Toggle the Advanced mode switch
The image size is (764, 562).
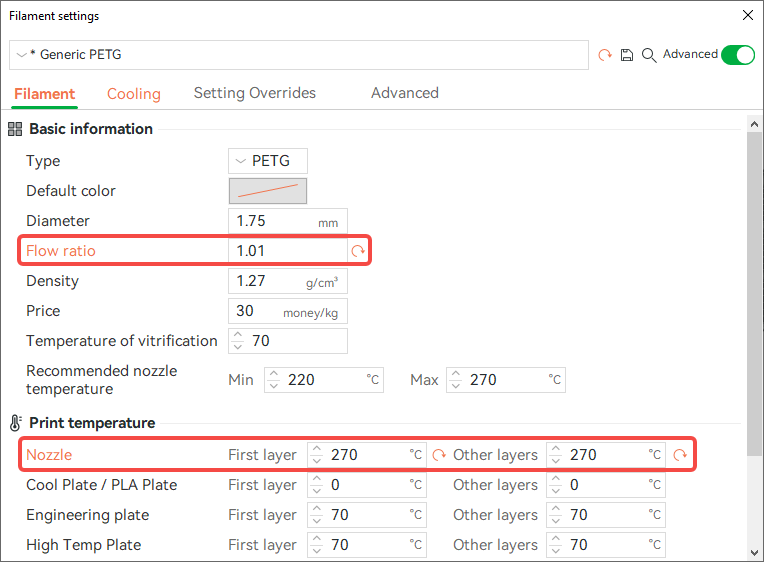tap(738, 55)
